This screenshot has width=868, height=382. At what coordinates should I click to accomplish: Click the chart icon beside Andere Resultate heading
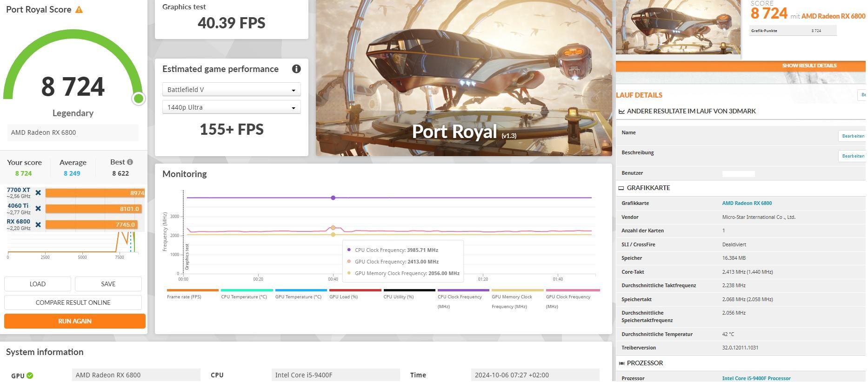pos(621,112)
